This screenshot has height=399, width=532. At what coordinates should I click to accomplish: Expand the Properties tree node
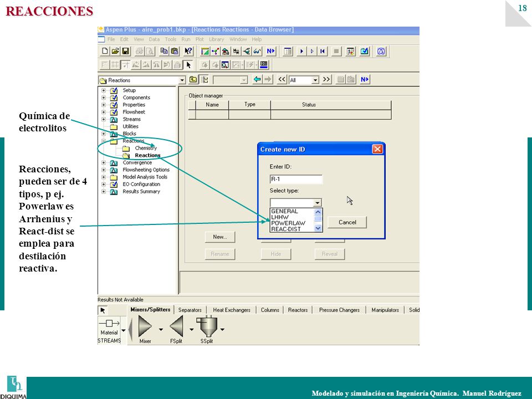click(104, 105)
